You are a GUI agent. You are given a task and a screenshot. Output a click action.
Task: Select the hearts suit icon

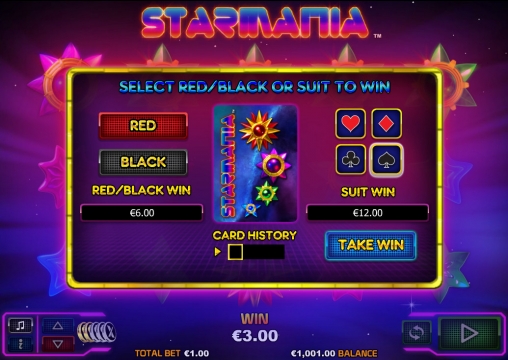tap(350, 123)
